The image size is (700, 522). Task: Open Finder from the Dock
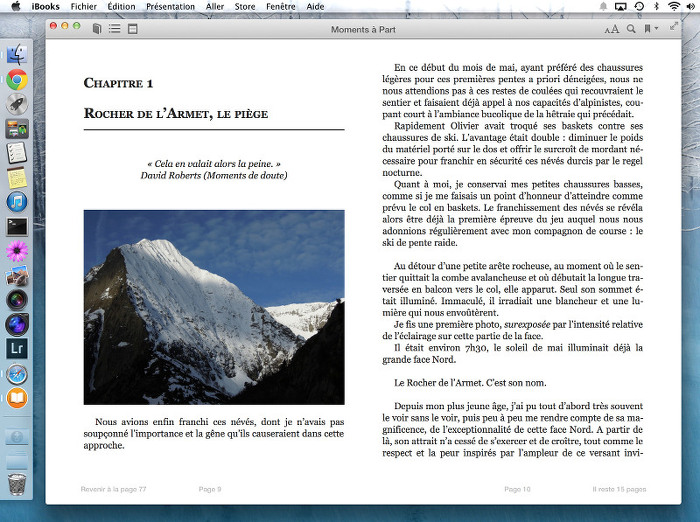coord(17,54)
